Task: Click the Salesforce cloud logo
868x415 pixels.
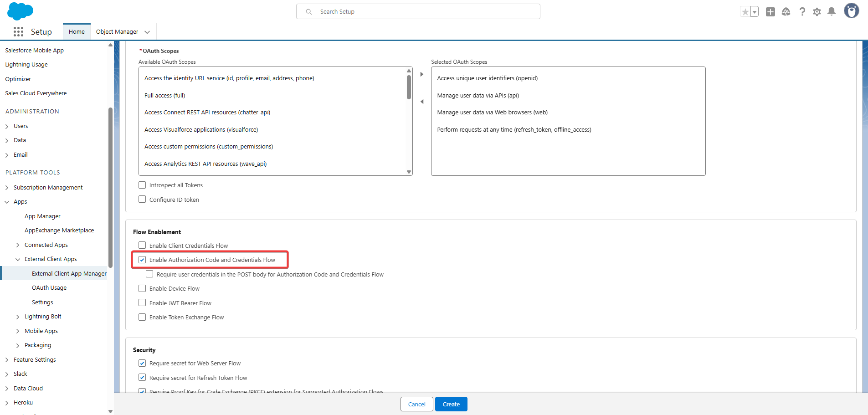Action: click(20, 11)
